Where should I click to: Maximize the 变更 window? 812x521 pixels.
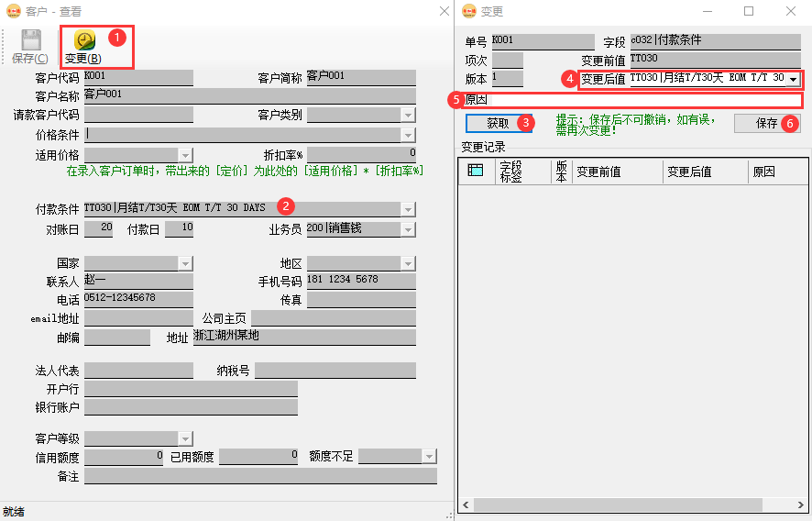[x=748, y=11]
